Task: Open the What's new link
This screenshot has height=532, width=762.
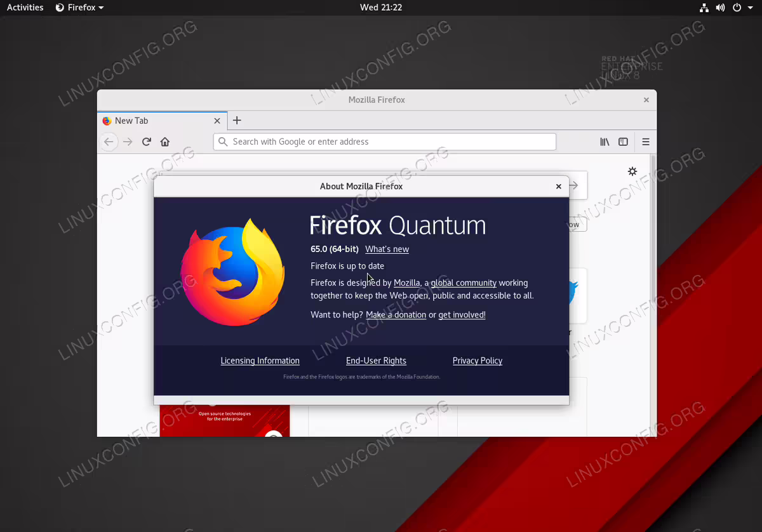Action: coord(387,249)
